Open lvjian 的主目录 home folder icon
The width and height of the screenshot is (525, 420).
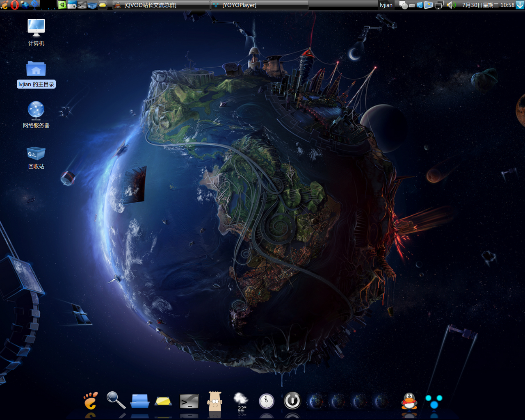(x=36, y=74)
